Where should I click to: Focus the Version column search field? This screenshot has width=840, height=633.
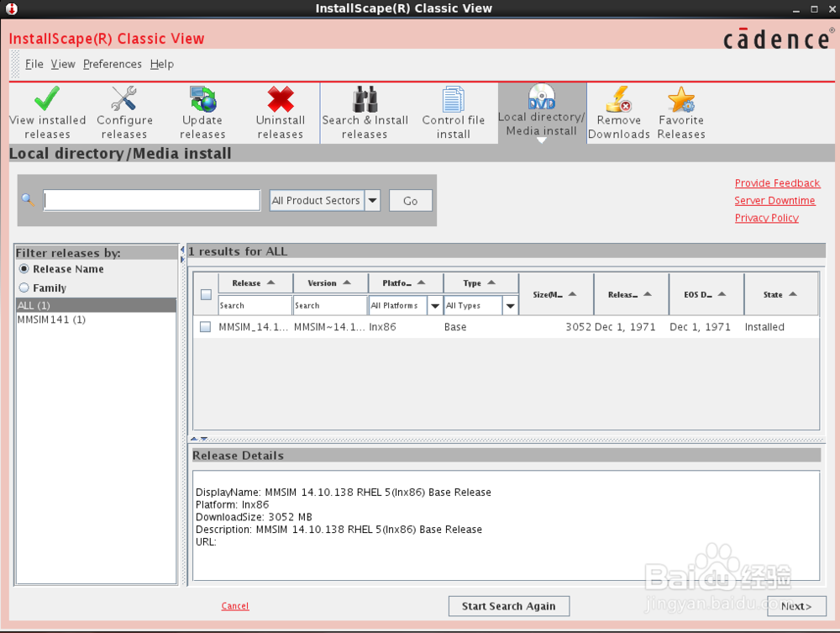[x=330, y=305]
